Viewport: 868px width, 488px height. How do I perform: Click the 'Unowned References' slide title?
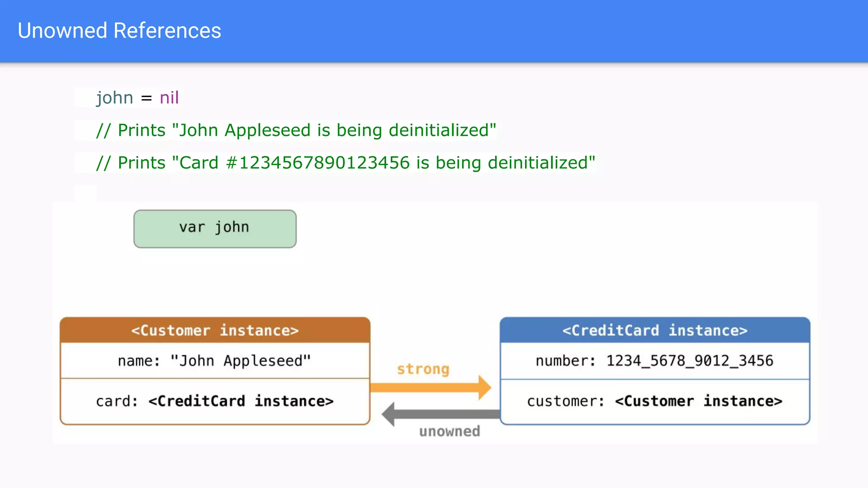tap(119, 30)
